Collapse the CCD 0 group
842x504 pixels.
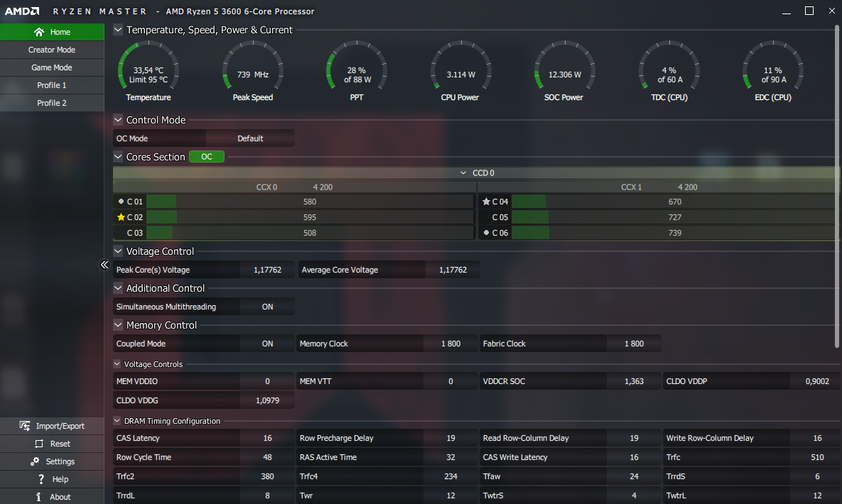tap(463, 172)
